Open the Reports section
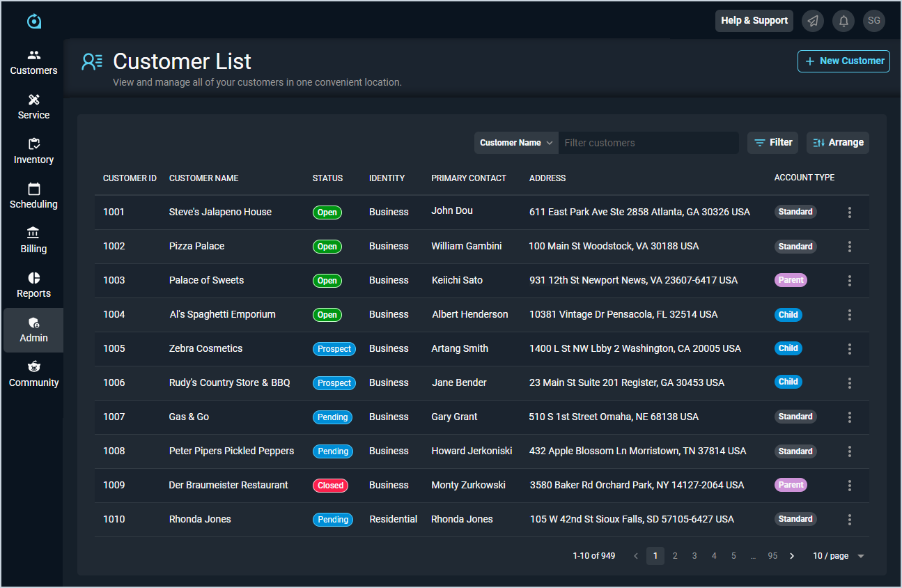The height and width of the screenshot is (588, 902). click(33, 286)
